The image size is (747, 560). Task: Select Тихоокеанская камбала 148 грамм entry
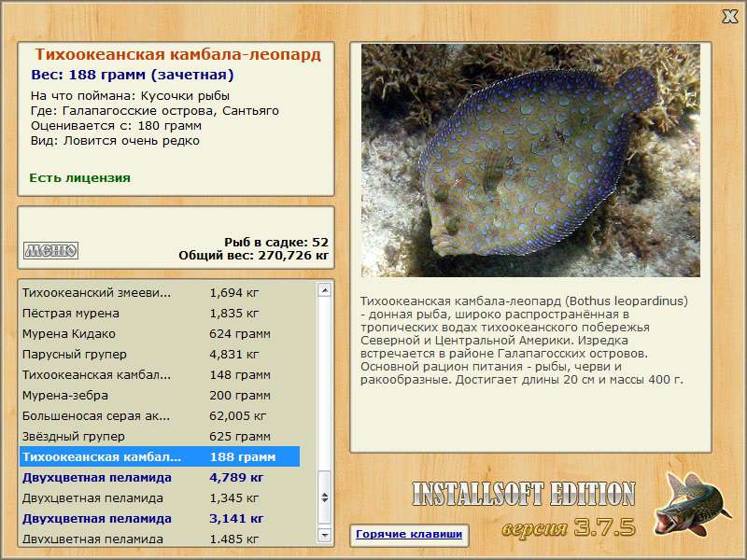160,375
